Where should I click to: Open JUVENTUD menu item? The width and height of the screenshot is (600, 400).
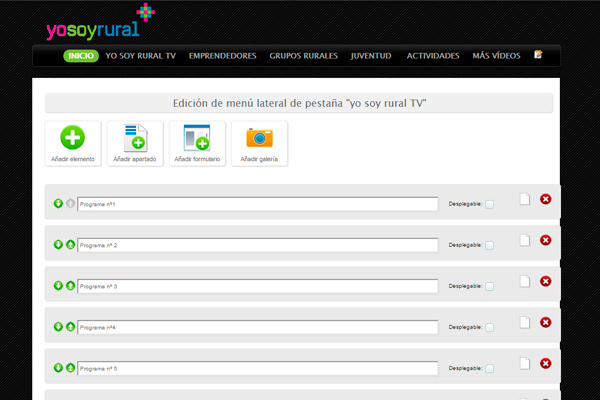(371, 56)
